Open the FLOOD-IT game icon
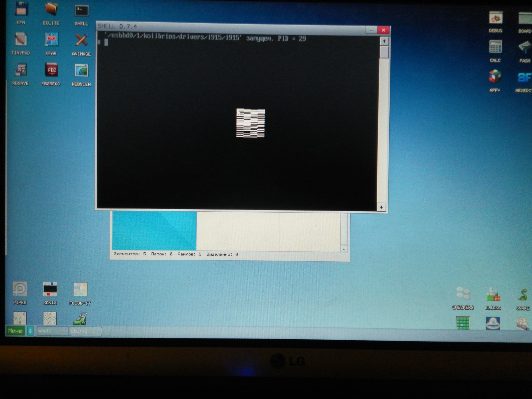The width and height of the screenshot is (532, 399). [80, 290]
